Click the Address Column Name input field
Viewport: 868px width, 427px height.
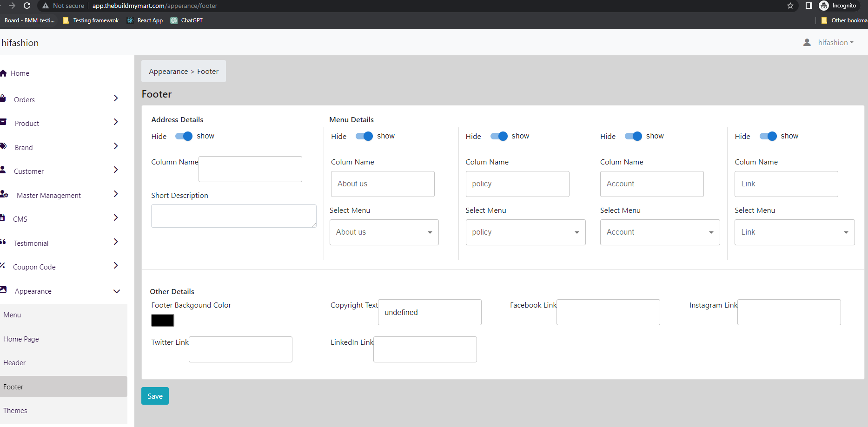tap(250, 169)
